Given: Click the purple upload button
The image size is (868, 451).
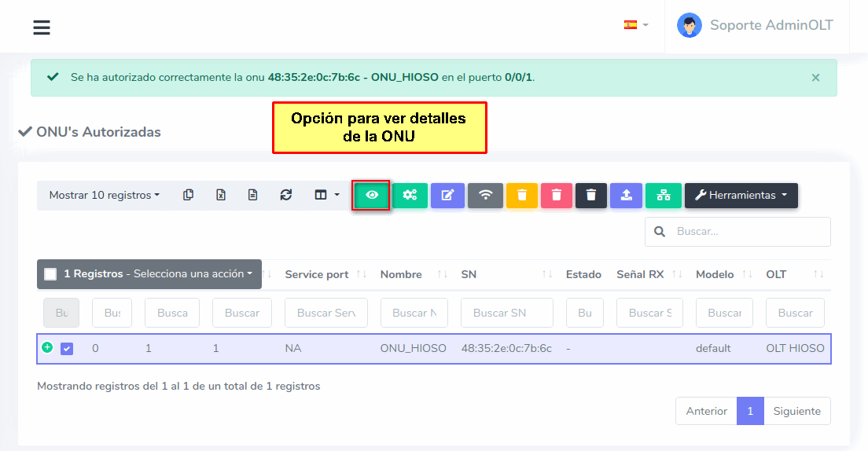Looking at the screenshot, I should (x=626, y=195).
